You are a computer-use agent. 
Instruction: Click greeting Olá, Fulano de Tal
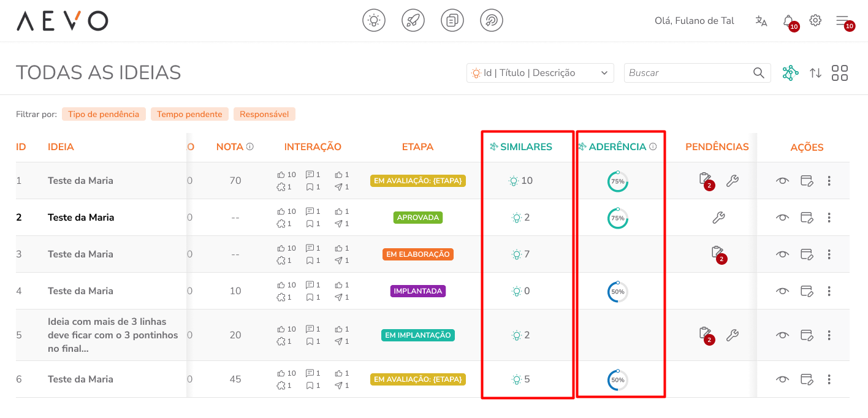[695, 21]
